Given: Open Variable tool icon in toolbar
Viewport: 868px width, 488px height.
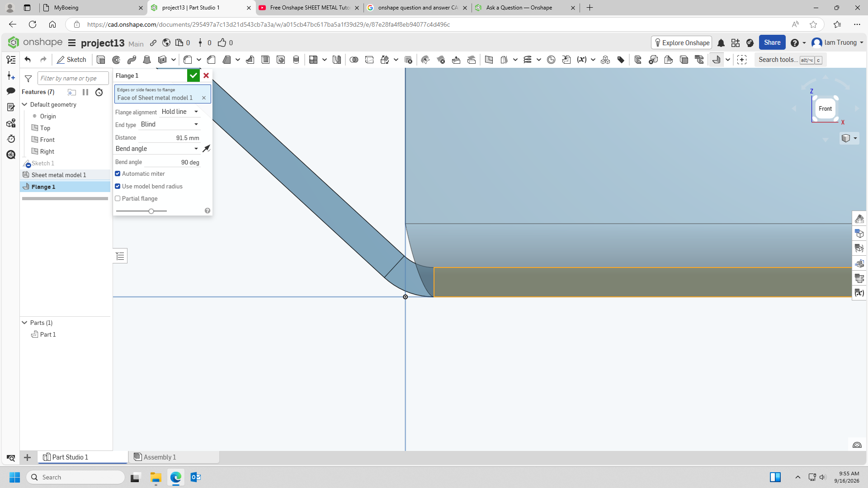Looking at the screenshot, I should [582, 60].
